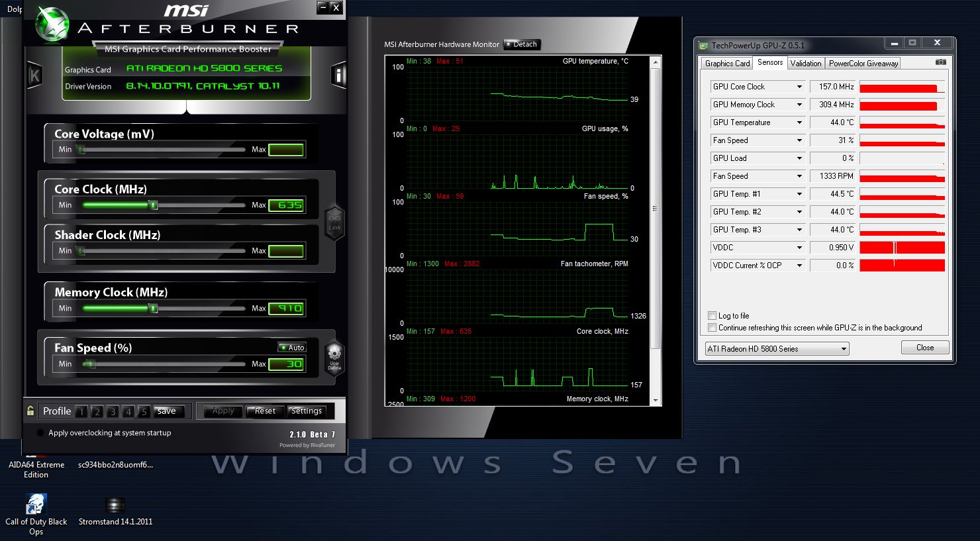This screenshot has width=980, height=541.
Task: Toggle fan speed Auto mode
Action: (291, 348)
